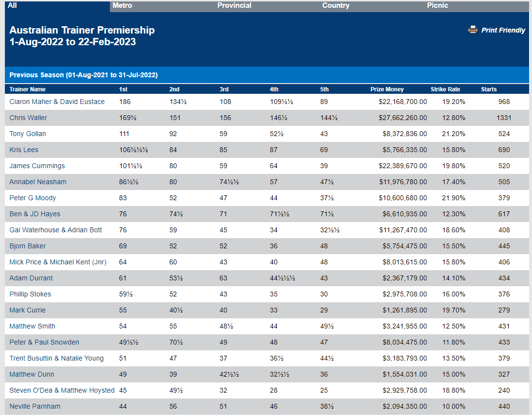The height and width of the screenshot is (415, 532).
Task: Open the Previous Season results link
Action: tap(83, 75)
